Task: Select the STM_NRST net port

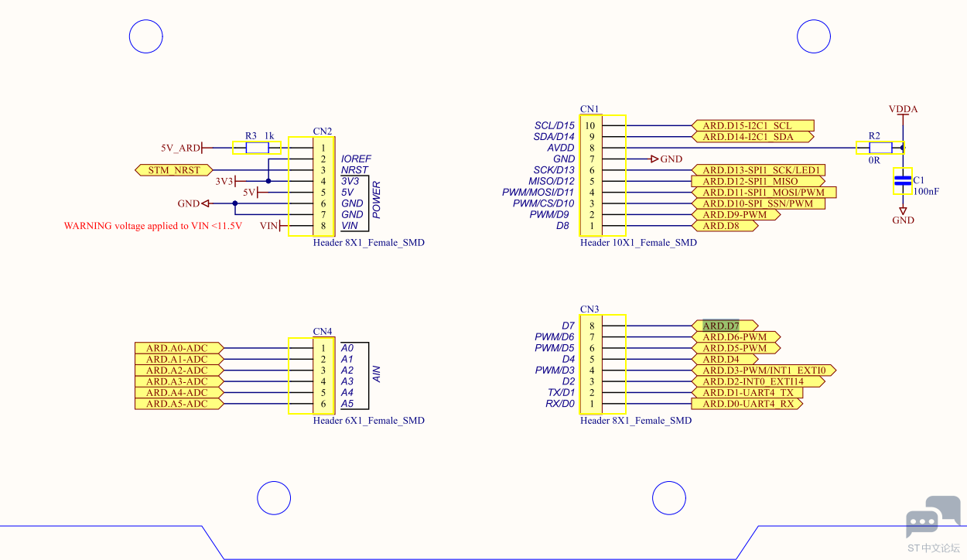Action: coord(174,170)
